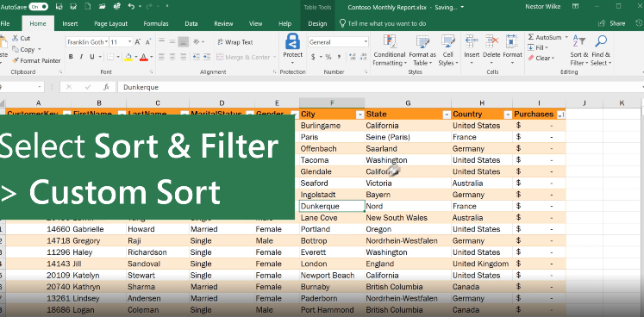Open Conditional Formatting options

click(390, 50)
